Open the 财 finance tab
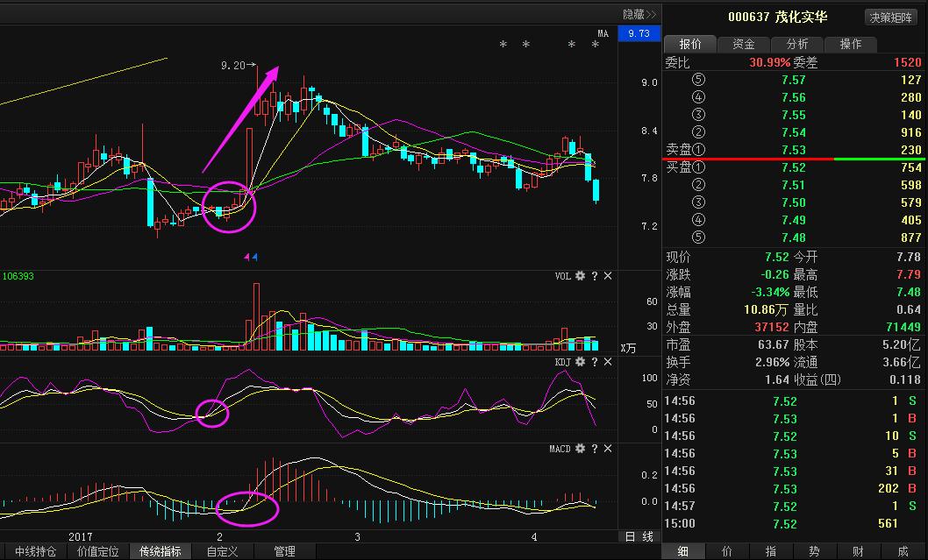The height and width of the screenshot is (560, 928). tap(859, 552)
